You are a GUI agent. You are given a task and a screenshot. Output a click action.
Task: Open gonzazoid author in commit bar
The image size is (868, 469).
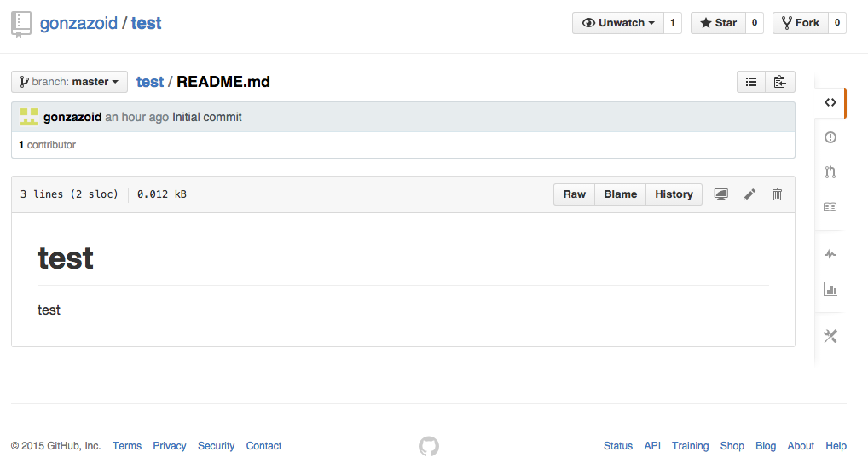(72, 117)
